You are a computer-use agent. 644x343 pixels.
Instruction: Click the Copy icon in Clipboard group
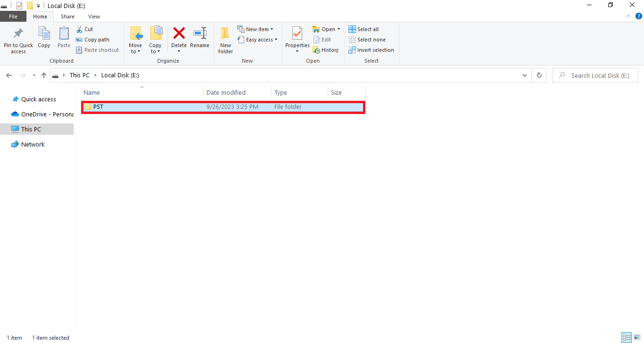[x=44, y=34]
